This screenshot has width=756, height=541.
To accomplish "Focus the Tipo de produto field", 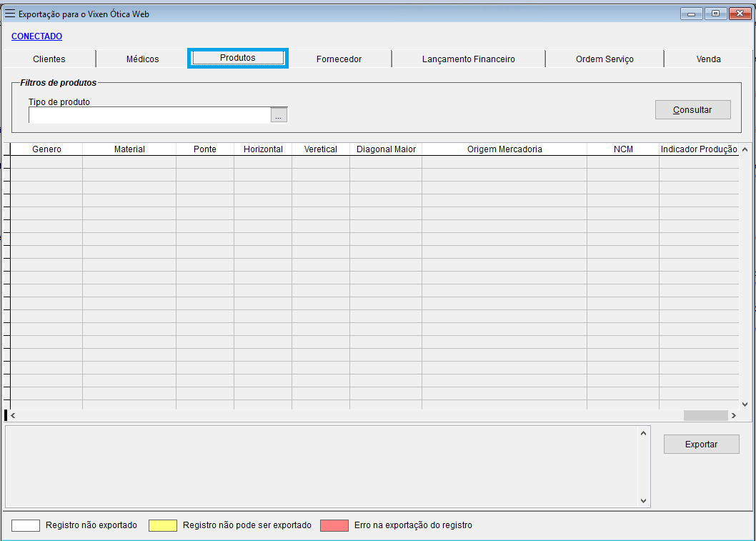I will [149, 115].
